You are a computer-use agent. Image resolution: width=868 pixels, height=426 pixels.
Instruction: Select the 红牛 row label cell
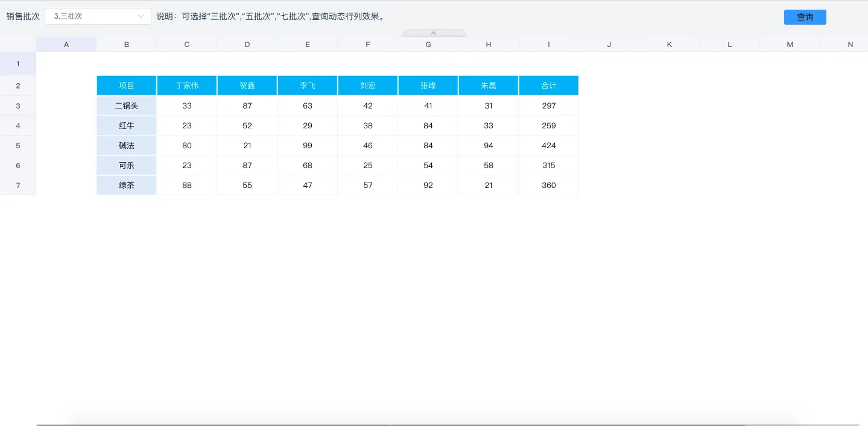(x=127, y=126)
